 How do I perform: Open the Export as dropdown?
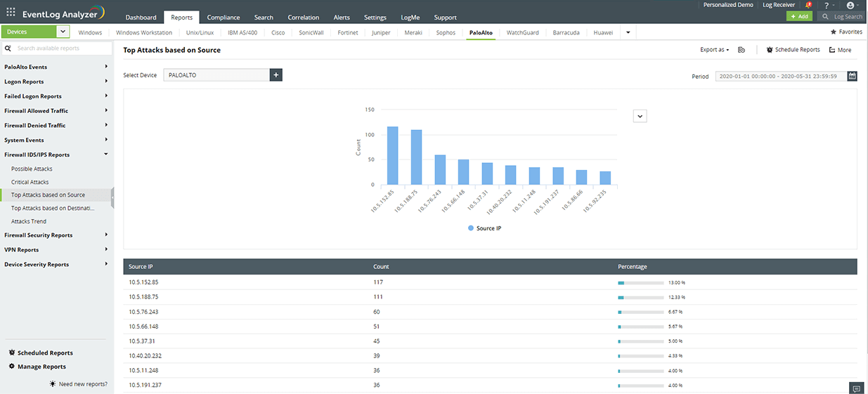[x=714, y=50]
